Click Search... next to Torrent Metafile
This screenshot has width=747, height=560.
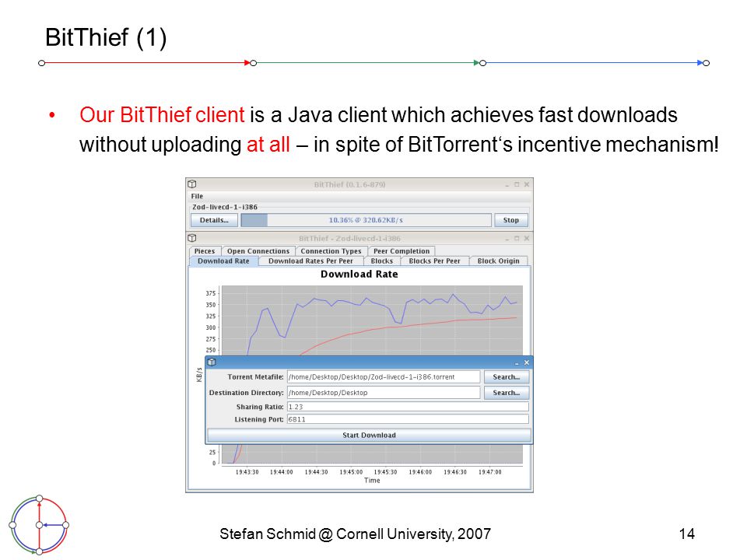point(507,376)
